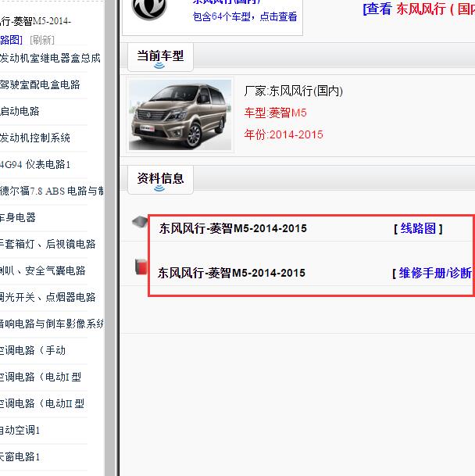Open 空调电路（电动I 型 sidebar item
Image resolution: width=475 pixels, height=476 pixels.
[41, 377]
